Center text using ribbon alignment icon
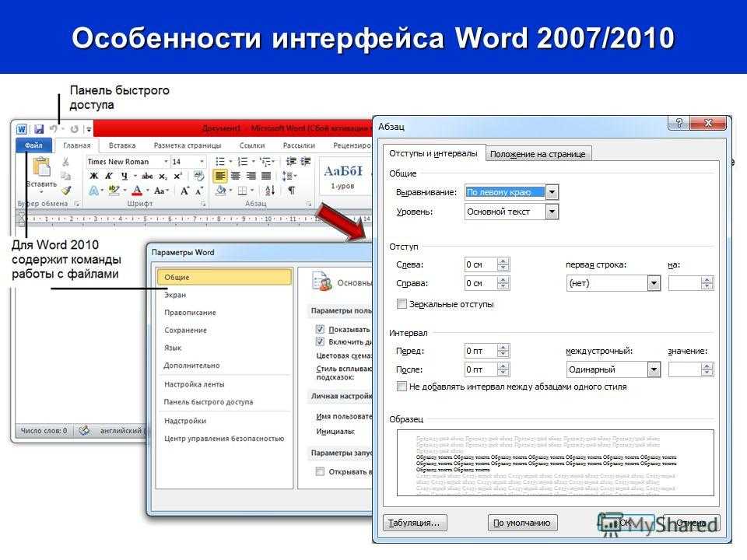 tap(235, 177)
